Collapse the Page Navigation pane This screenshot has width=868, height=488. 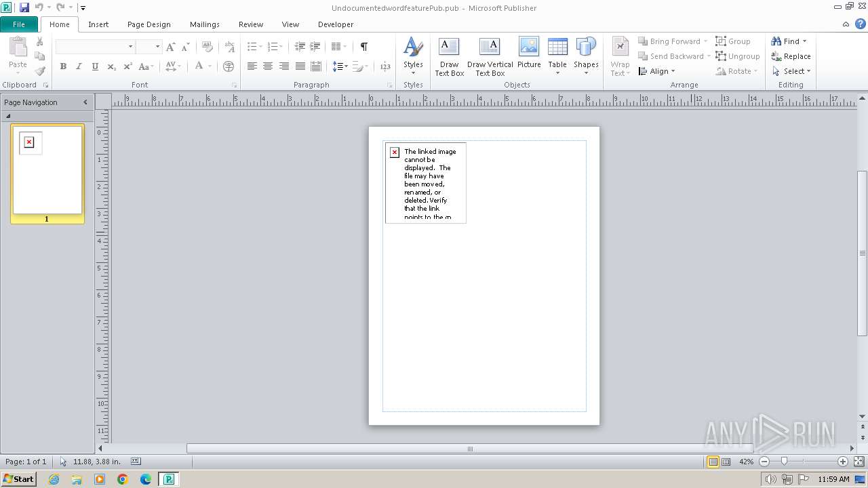[x=85, y=102]
